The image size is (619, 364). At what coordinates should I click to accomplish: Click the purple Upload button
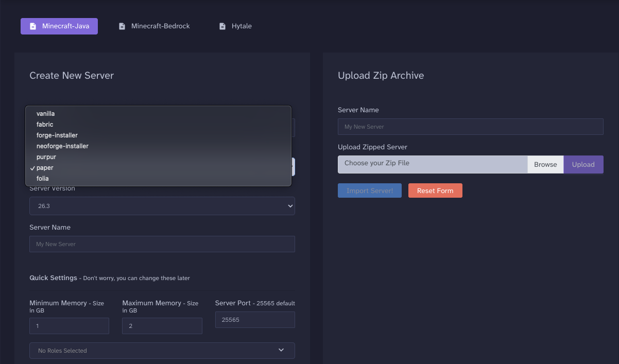pos(583,164)
